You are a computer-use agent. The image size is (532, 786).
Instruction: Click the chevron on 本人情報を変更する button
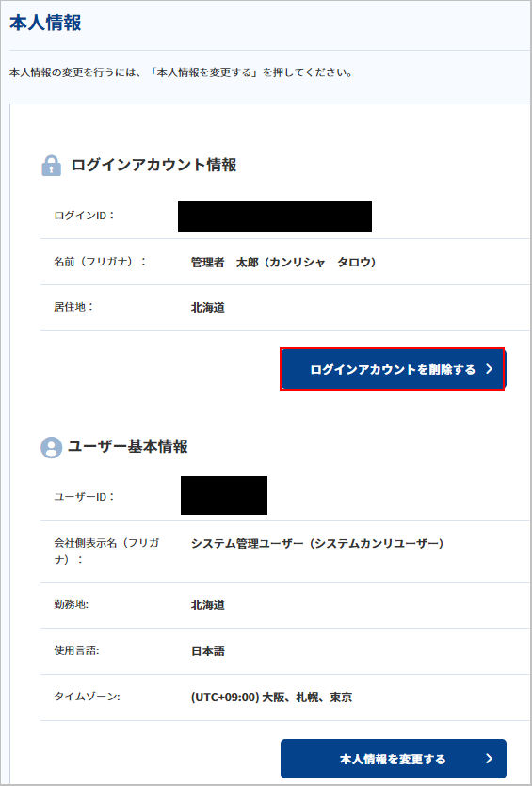pos(490,759)
